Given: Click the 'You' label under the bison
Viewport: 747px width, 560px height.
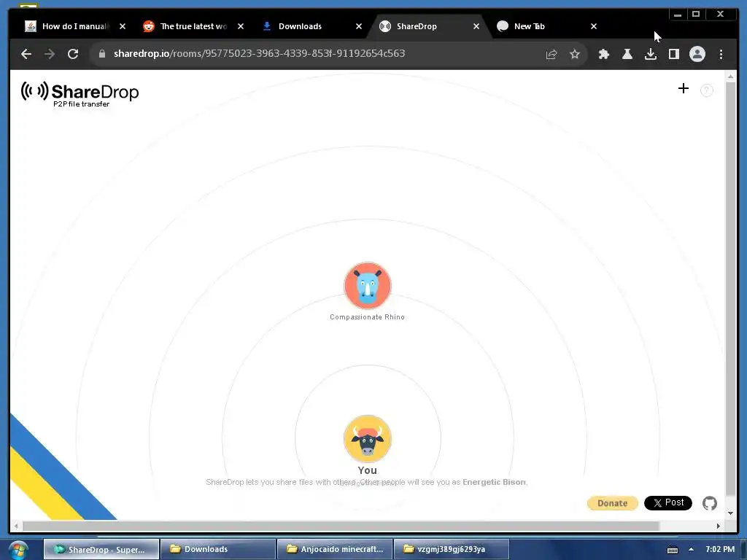Looking at the screenshot, I should click(368, 470).
